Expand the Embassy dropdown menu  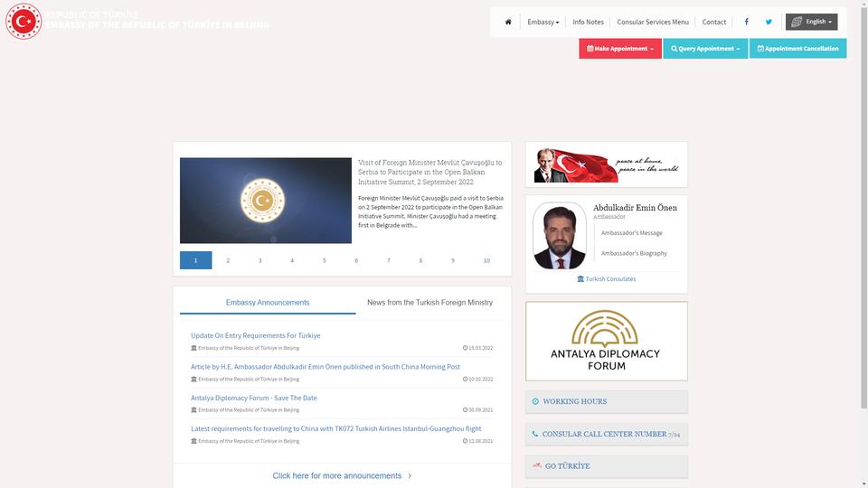pos(543,22)
